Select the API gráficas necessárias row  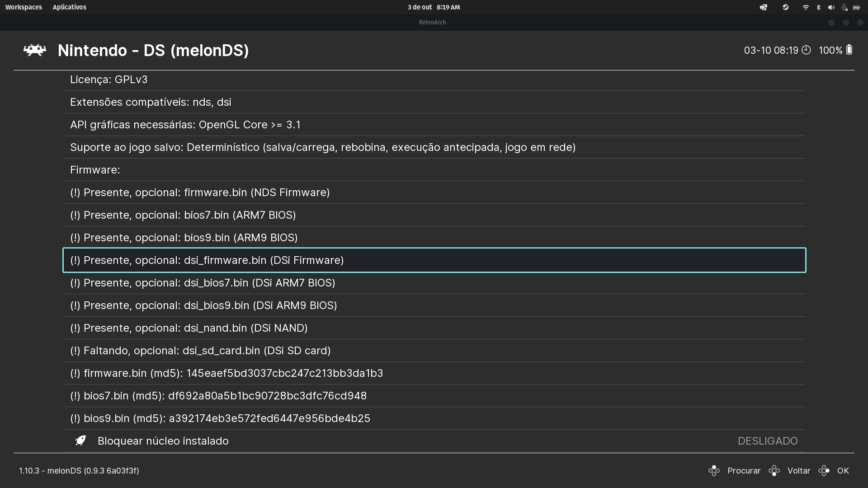click(x=434, y=125)
